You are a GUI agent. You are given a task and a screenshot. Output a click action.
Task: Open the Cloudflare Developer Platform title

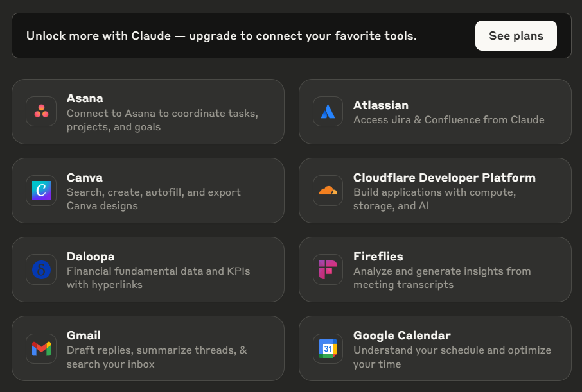pyautogui.click(x=445, y=178)
